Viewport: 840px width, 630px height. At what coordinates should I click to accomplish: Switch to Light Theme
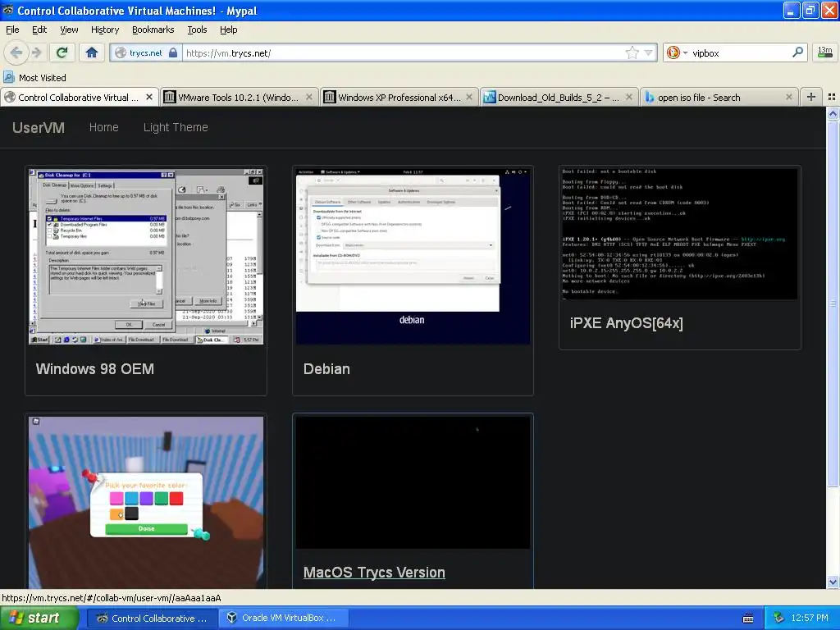(x=176, y=127)
